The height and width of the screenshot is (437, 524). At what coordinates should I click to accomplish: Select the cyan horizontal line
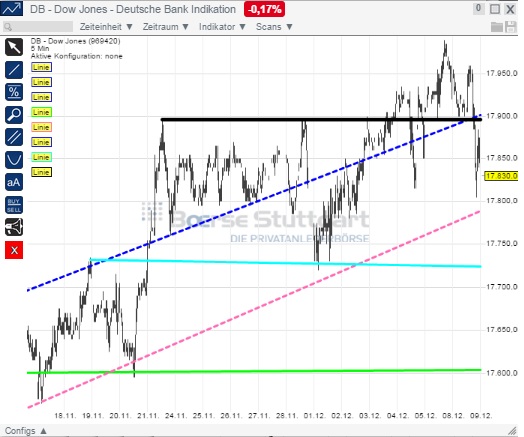[x=286, y=263]
